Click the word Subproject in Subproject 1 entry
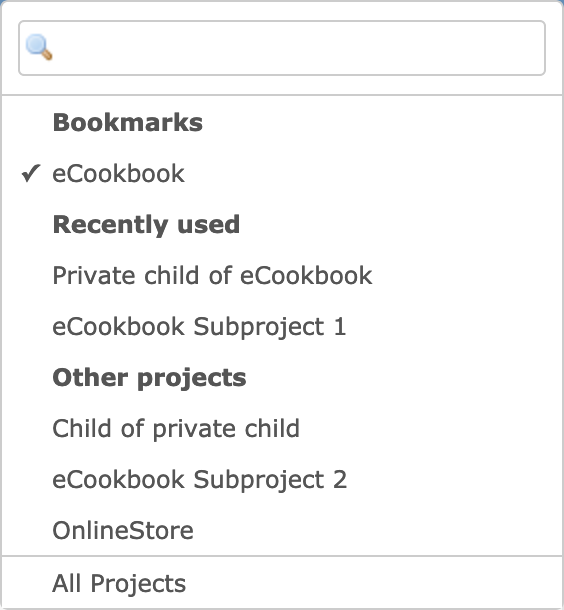Viewport: 564px width, 610px height. (259, 327)
